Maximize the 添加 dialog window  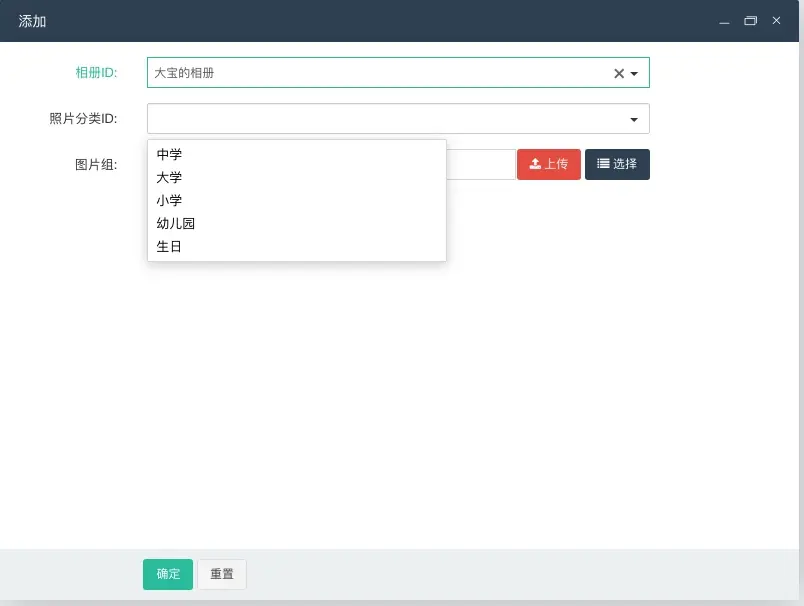[750, 21]
